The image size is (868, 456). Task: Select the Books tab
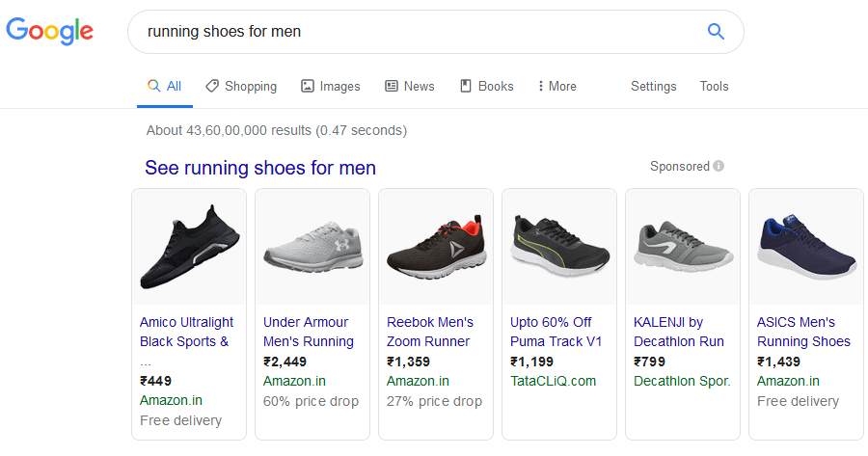[x=486, y=86]
